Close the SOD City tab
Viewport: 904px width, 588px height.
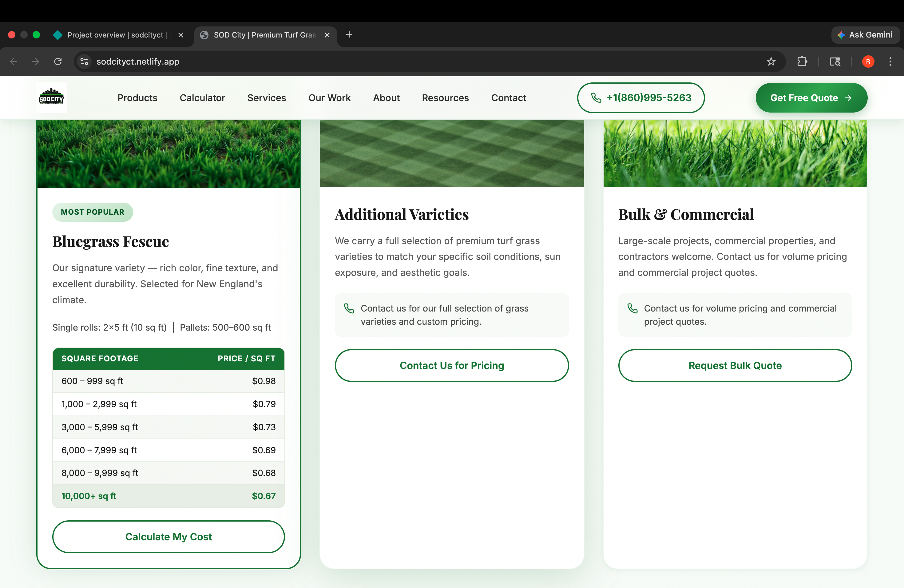pos(327,35)
